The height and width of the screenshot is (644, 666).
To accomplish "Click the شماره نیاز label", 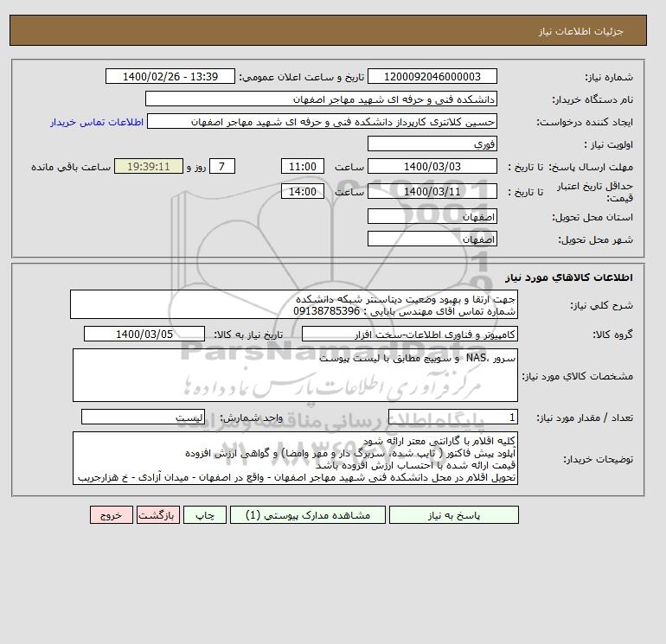I will coord(609,77).
